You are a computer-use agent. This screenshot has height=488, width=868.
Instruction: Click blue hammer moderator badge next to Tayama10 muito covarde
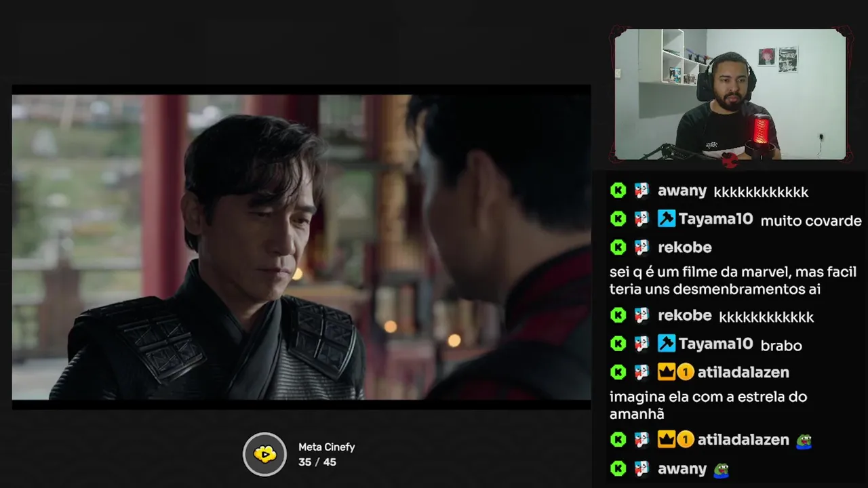tap(667, 219)
